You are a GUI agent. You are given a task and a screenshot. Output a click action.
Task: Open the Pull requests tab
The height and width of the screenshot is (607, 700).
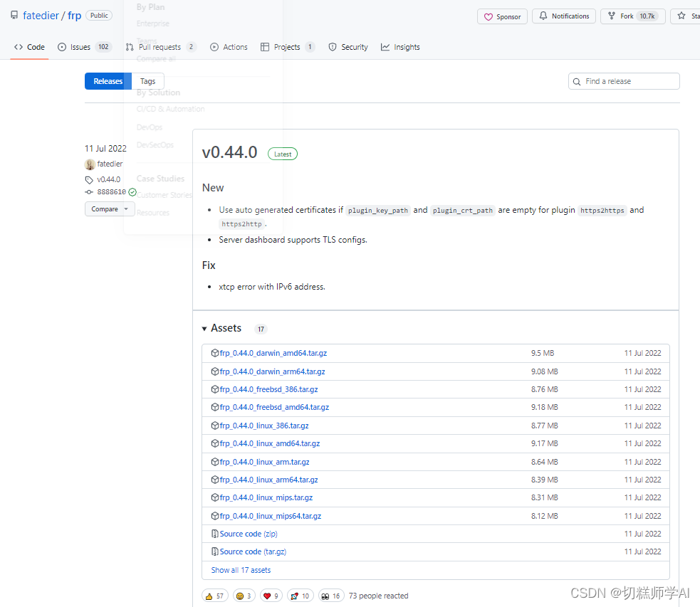161,47
